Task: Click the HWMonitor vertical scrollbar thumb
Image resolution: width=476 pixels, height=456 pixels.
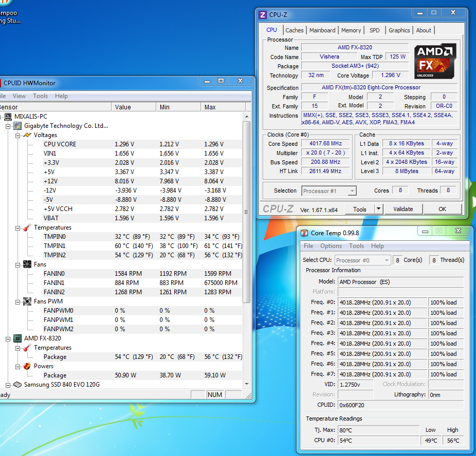Action: tap(247, 212)
